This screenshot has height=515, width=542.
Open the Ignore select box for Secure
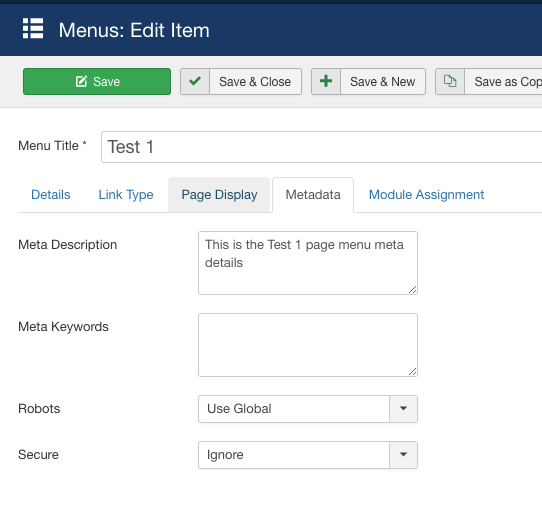[x=308, y=455]
